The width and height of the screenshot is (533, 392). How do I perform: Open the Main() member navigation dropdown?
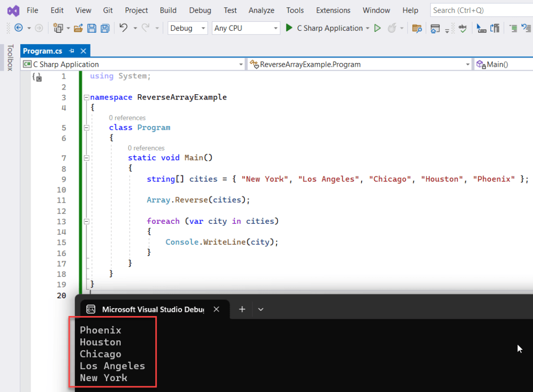tap(502, 64)
